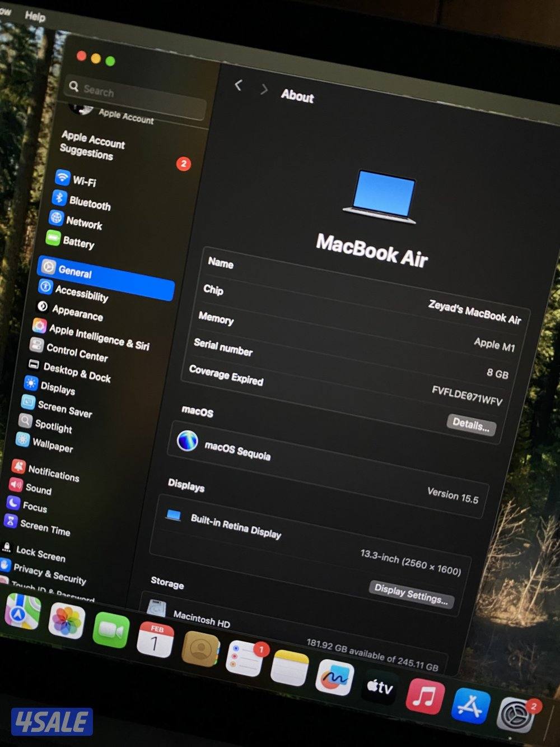Go back using the back chevron
Screen dimensions: 560x747
pos(239,85)
